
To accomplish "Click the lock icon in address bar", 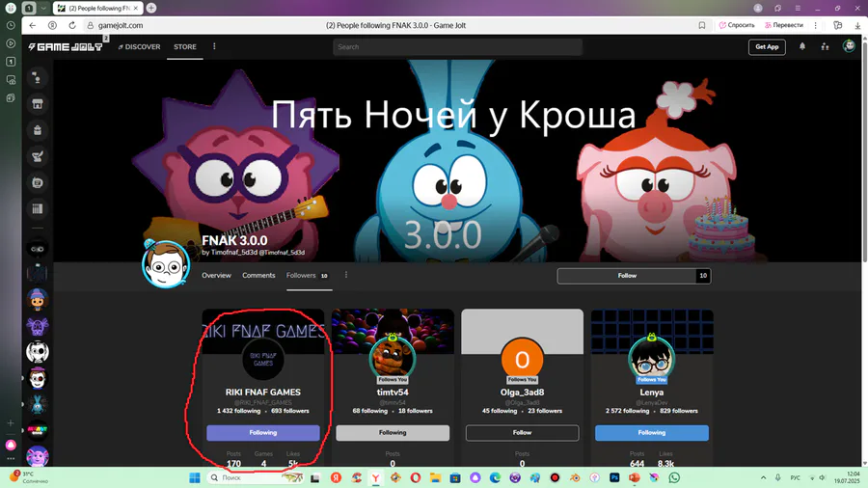I will (91, 25).
